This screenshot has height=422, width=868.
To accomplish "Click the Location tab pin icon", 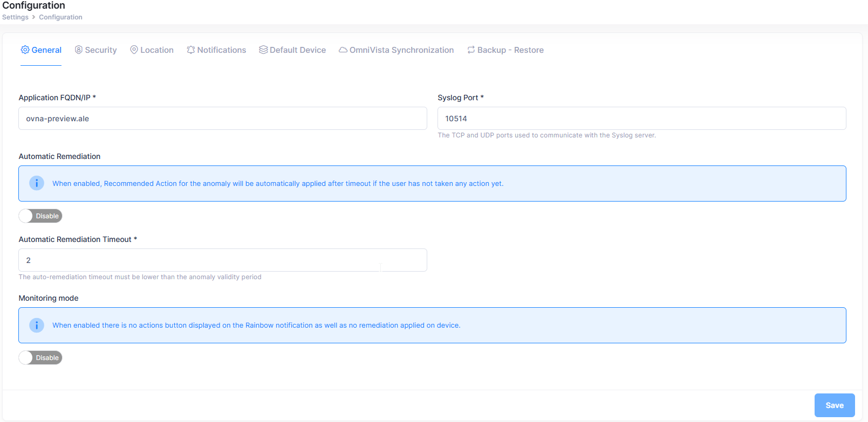I will [x=134, y=50].
